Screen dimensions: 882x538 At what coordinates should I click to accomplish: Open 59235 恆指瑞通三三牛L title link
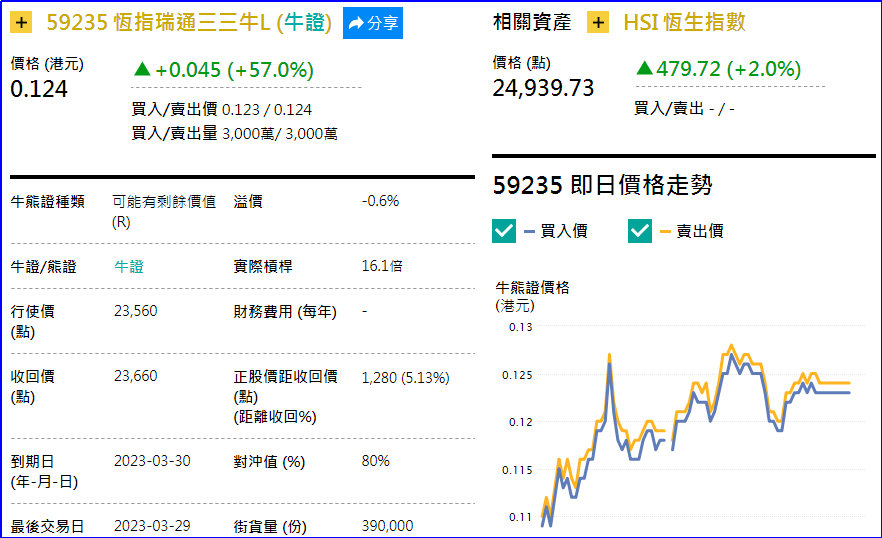[x=188, y=23]
